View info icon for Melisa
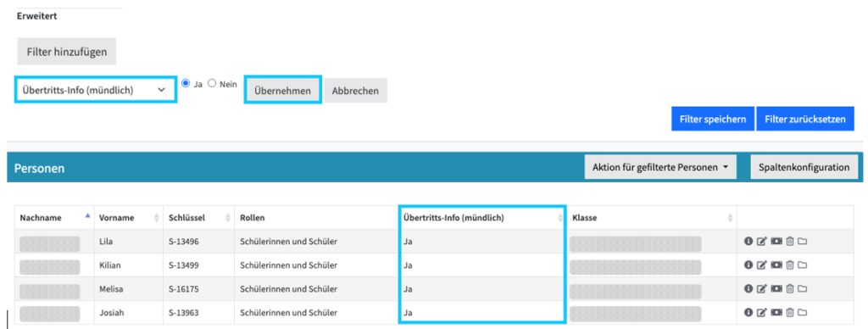This screenshot has width=868, height=329. [748, 288]
